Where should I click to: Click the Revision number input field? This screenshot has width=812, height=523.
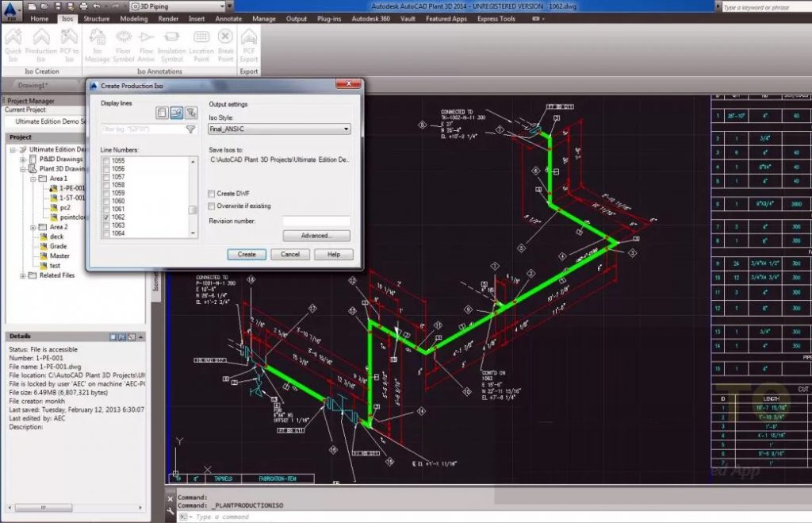(x=316, y=221)
